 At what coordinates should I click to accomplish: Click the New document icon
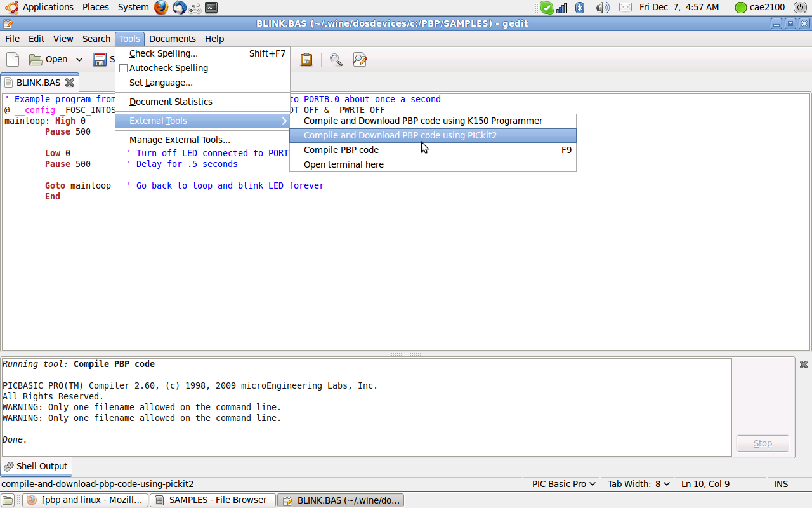pos(13,59)
